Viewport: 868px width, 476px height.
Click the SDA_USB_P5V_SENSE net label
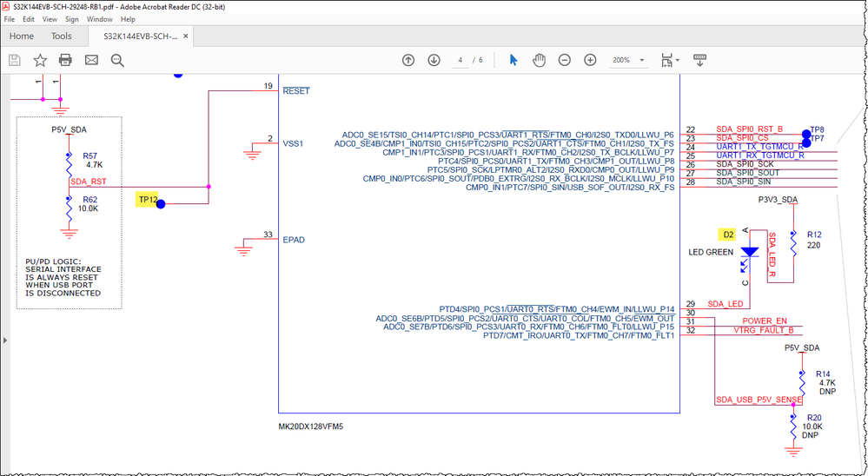[759, 400]
